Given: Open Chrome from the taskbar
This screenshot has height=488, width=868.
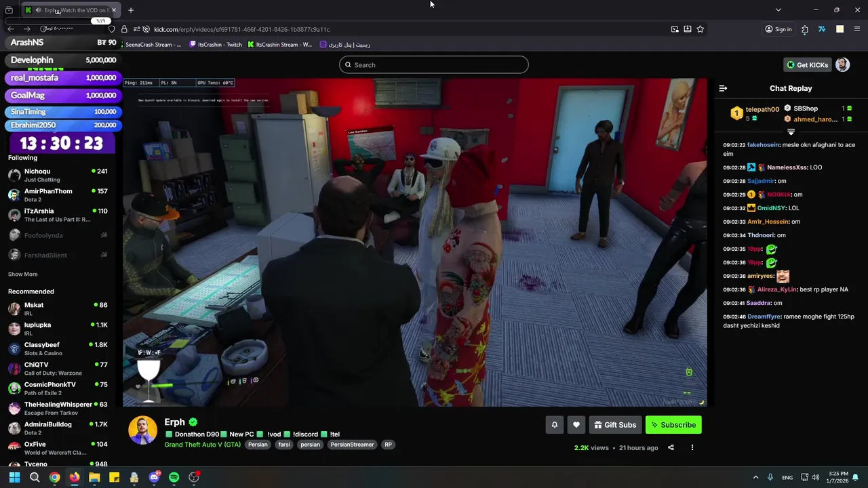Looking at the screenshot, I should coord(54,477).
